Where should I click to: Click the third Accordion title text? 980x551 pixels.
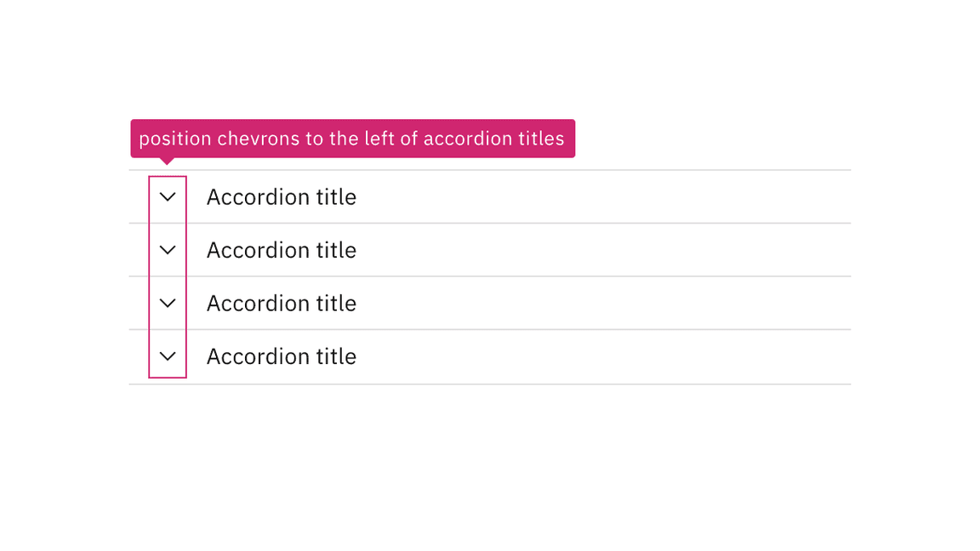click(281, 303)
